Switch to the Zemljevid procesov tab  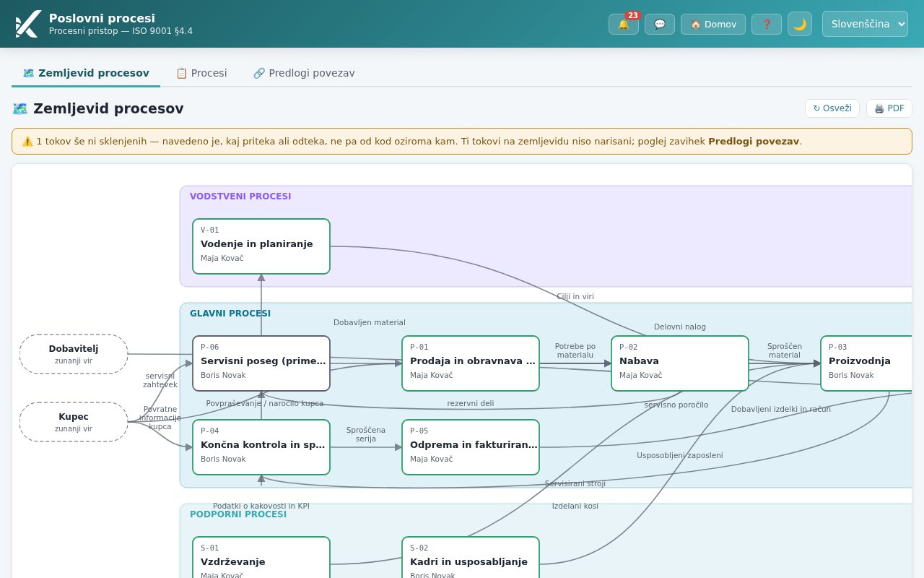86,73
